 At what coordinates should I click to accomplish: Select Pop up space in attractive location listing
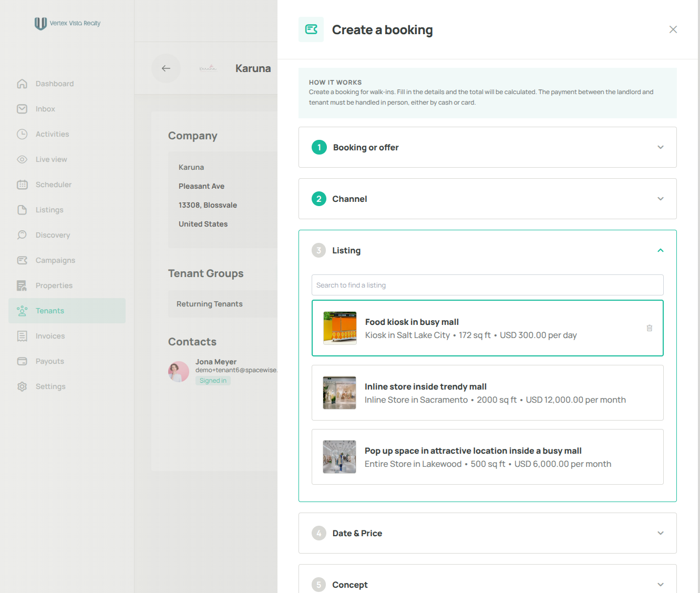pos(488,457)
